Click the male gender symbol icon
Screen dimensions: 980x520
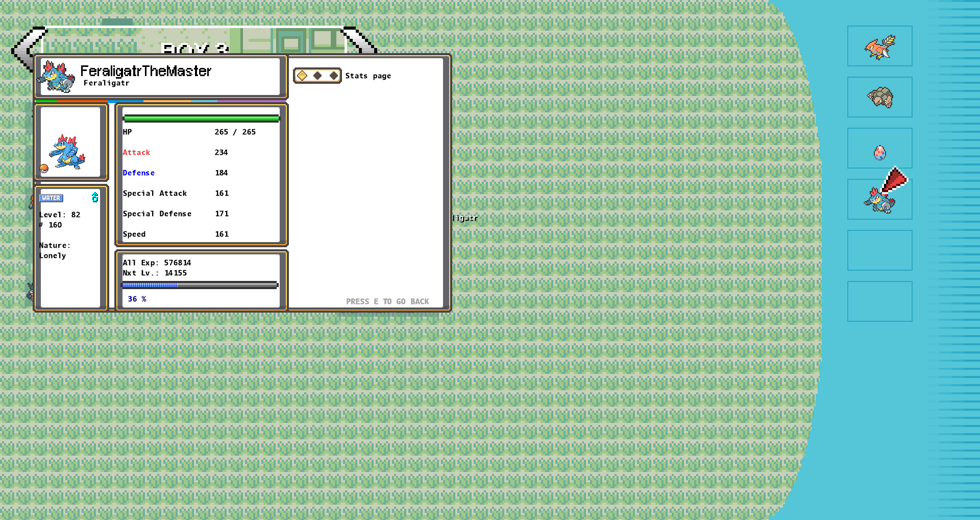pyautogui.click(x=94, y=197)
